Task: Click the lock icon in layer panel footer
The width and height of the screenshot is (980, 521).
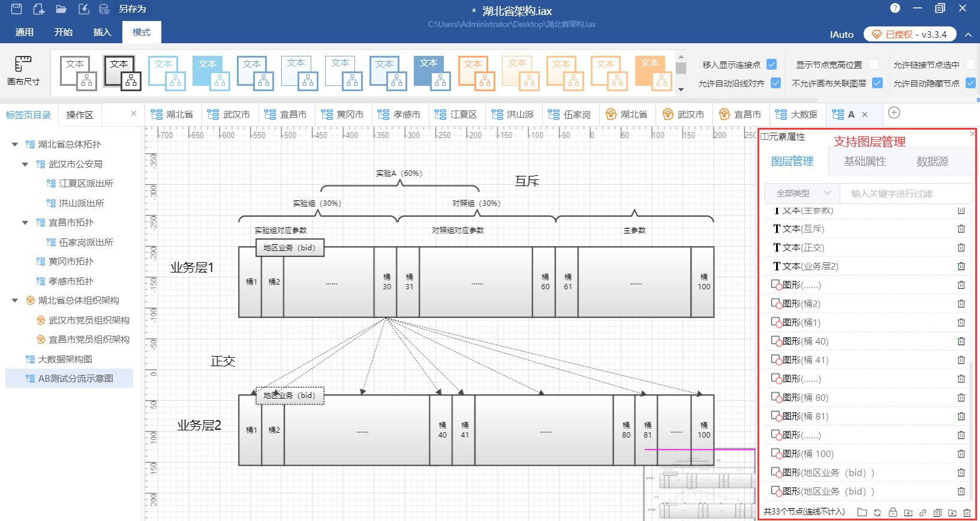Action: (x=893, y=512)
